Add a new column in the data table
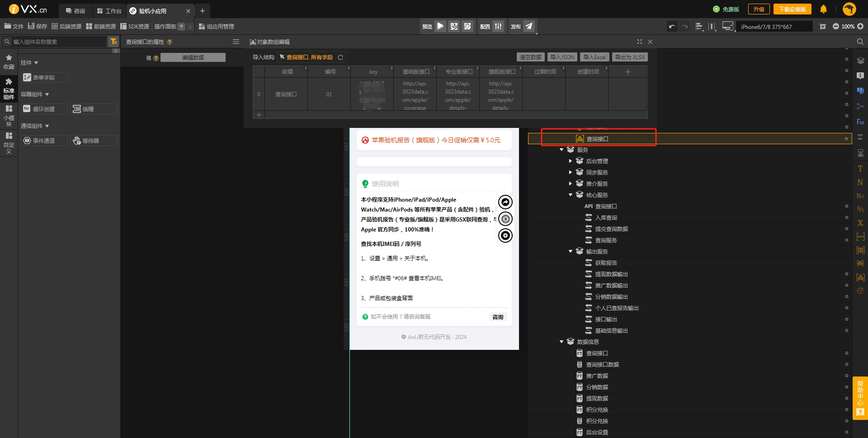Viewport: 868px width, 438px height. [x=627, y=72]
